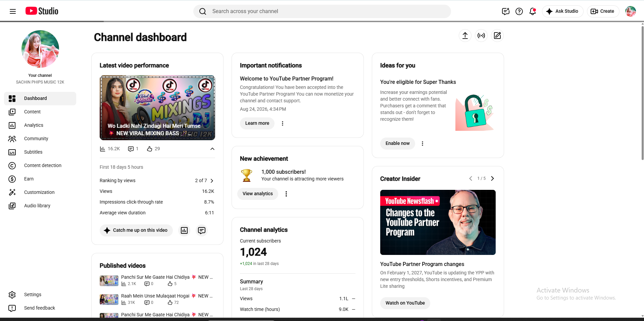Viewport: 644px width, 321px height.
Task: Click the YouTube Studio logo
Action: click(42, 11)
